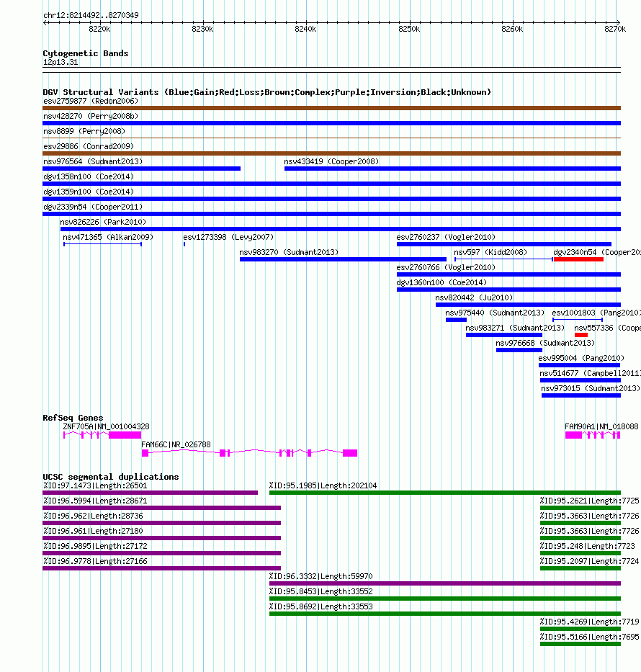Click the %ID:95.2621|Length:7725 label
641x672 pixels.
(590, 501)
